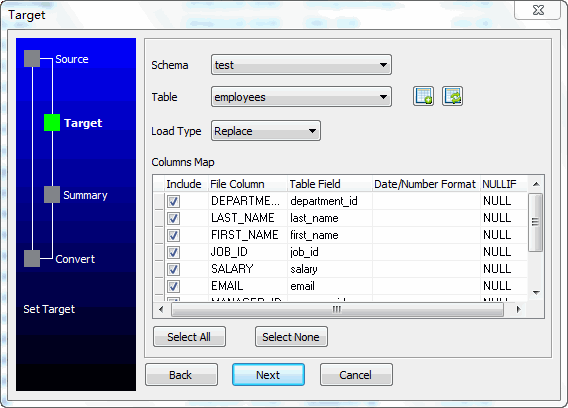
Task: Uncheck Include for LAST_NAME row
Action: (173, 218)
